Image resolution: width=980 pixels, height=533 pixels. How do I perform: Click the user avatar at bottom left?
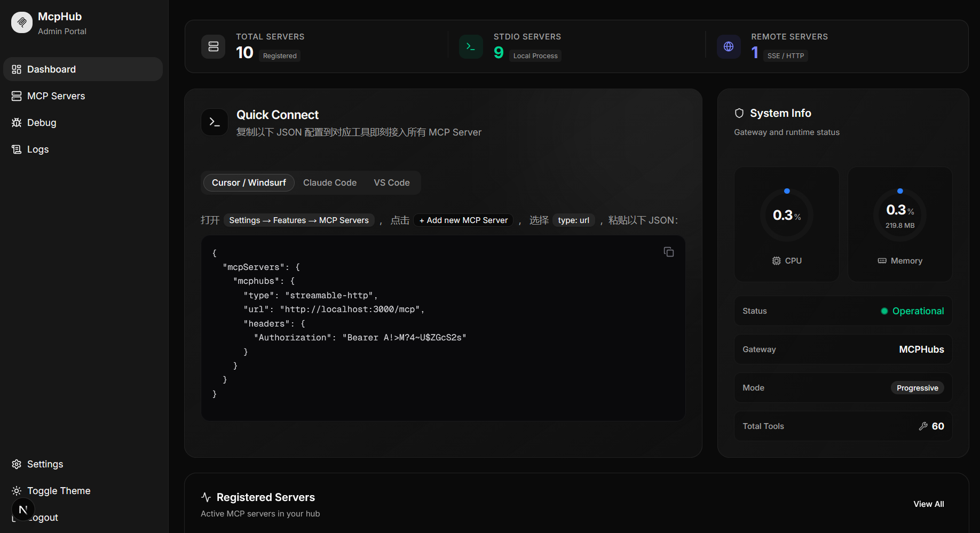(23, 510)
